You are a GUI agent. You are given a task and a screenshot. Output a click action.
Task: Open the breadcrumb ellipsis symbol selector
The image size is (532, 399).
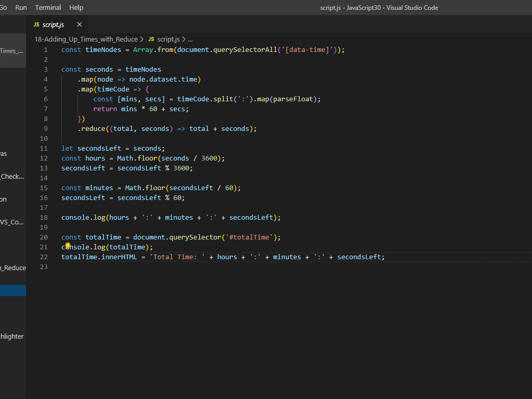click(x=190, y=39)
